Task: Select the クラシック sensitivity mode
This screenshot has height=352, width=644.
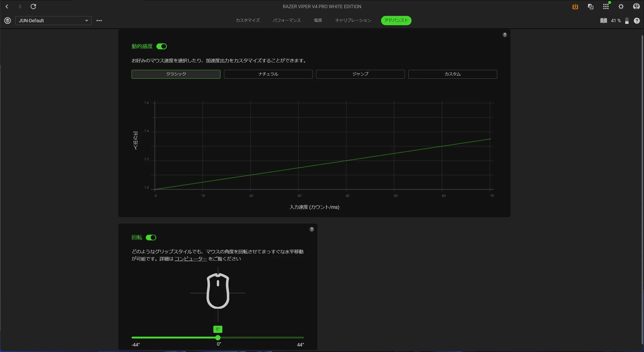Action: [x=176, y=74]
